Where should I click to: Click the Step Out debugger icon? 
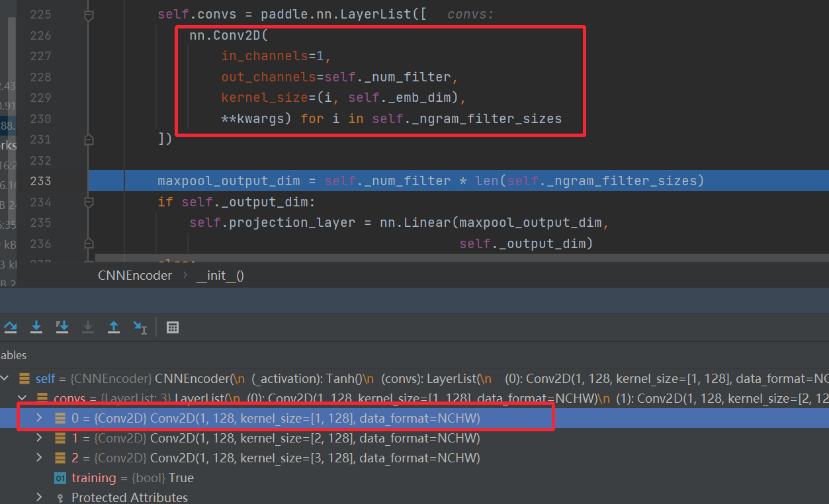[114, 327]
